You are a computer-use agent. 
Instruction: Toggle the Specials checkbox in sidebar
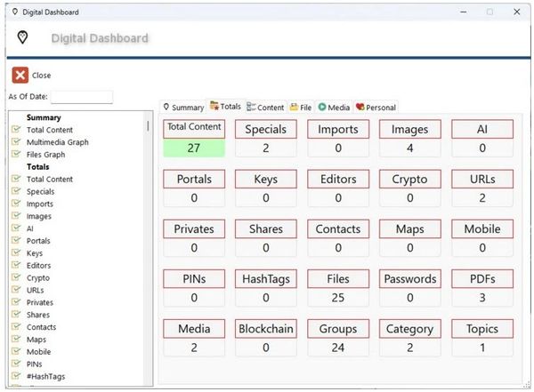(x=16, y=191)
